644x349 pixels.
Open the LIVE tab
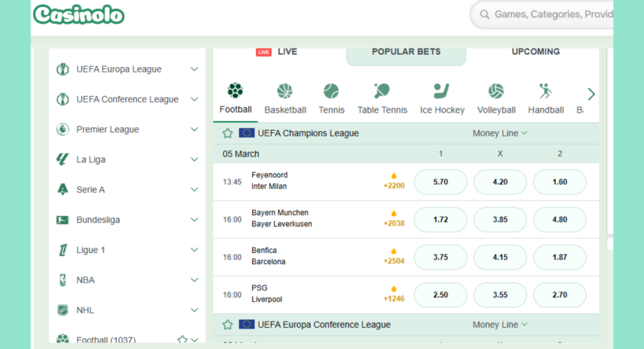(277, 52)
